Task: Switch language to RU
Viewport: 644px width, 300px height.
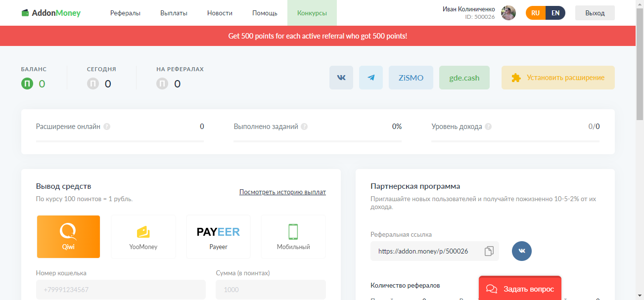Action: 536,13
